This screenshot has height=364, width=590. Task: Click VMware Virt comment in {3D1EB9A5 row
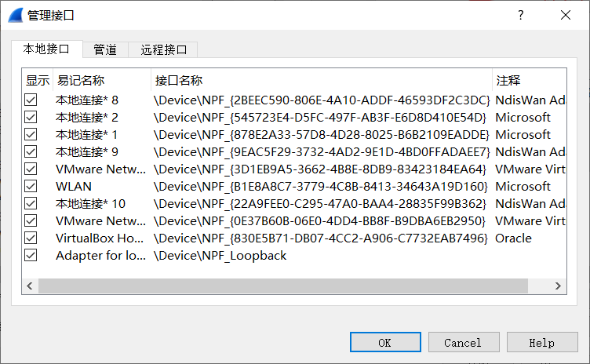pyautogui.click(x=530, y=169)
